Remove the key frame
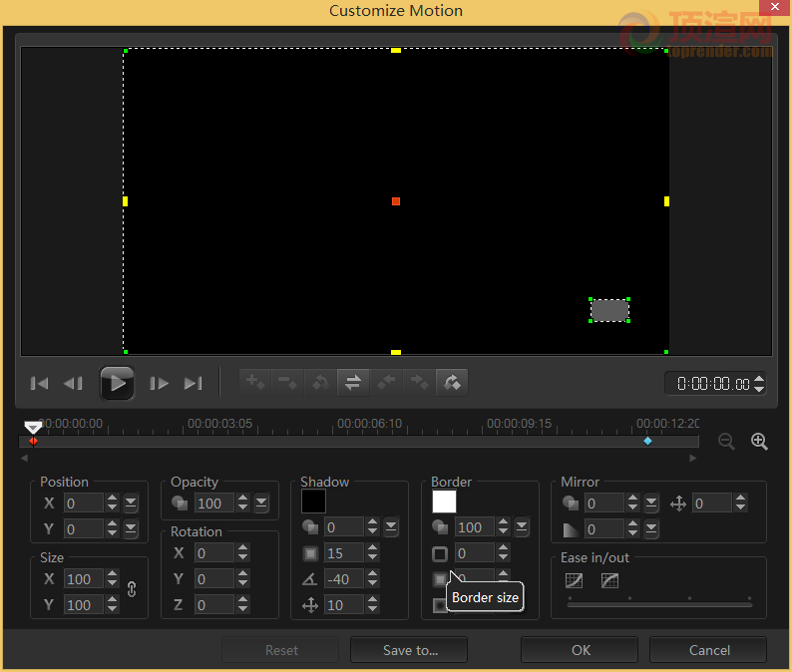 [288, 382]
